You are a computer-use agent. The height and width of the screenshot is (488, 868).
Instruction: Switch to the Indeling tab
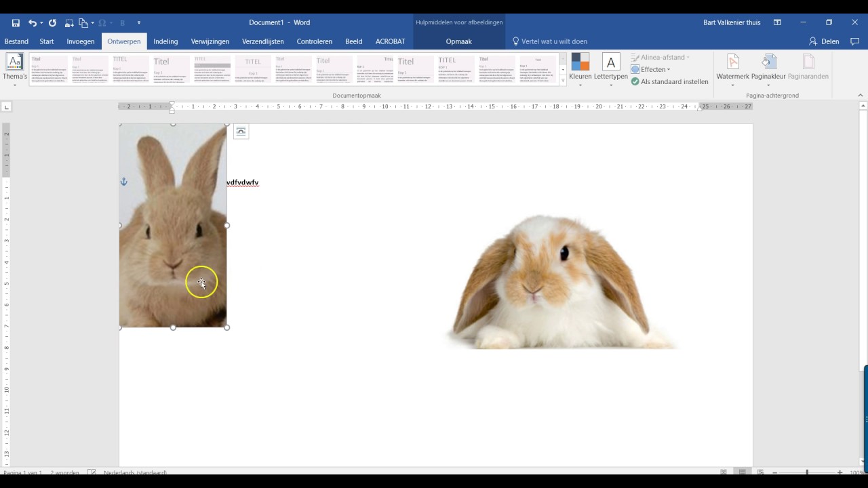[165, 41]
